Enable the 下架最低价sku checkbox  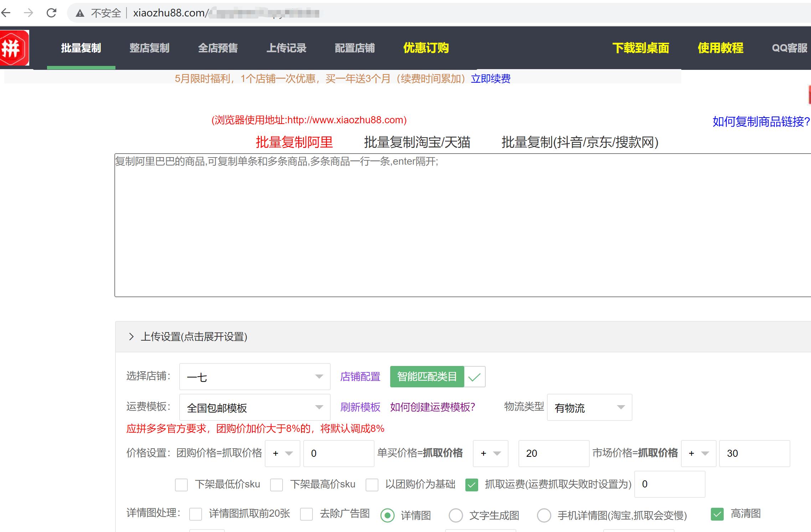click(x=181, y=485)
